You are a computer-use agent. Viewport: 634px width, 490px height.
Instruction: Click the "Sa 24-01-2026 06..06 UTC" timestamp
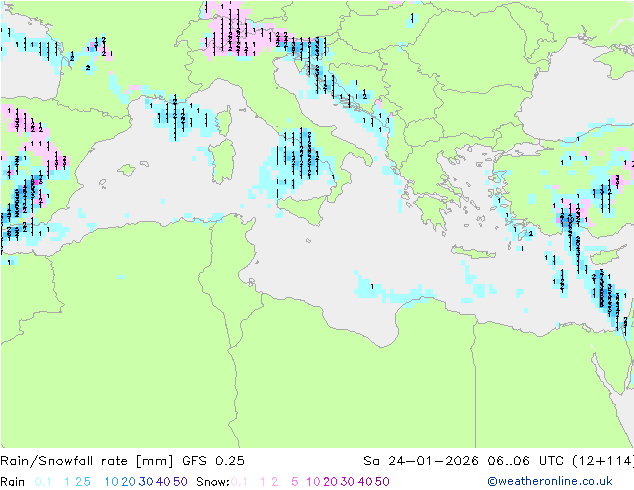pyautogui.click(x=463, y=461)
